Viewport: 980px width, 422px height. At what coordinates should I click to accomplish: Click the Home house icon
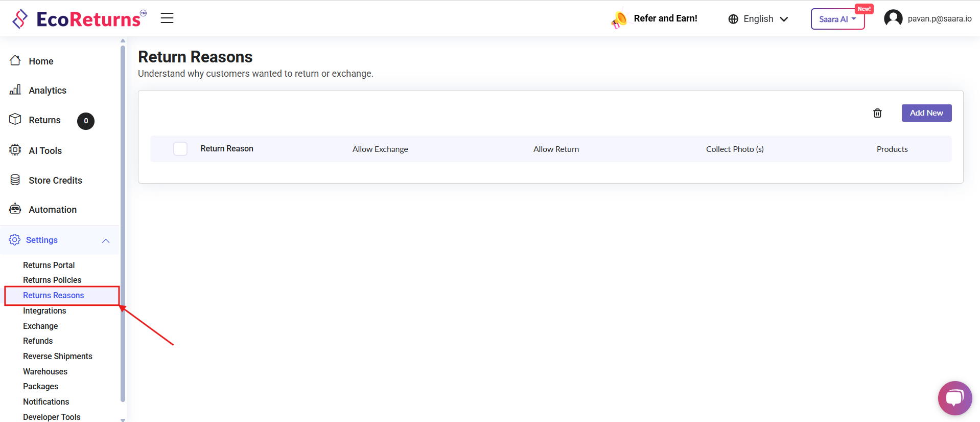[x=15, y=61]
